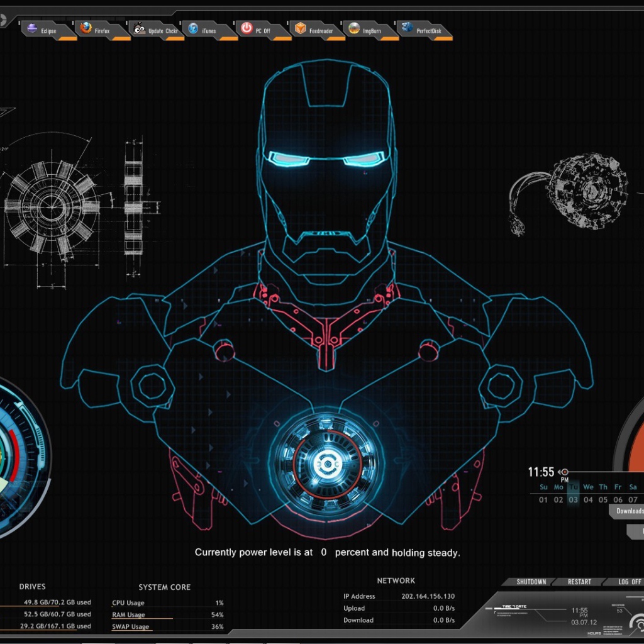
Task: Open Firefox from the launcher bar
Action: pos(97,30)
